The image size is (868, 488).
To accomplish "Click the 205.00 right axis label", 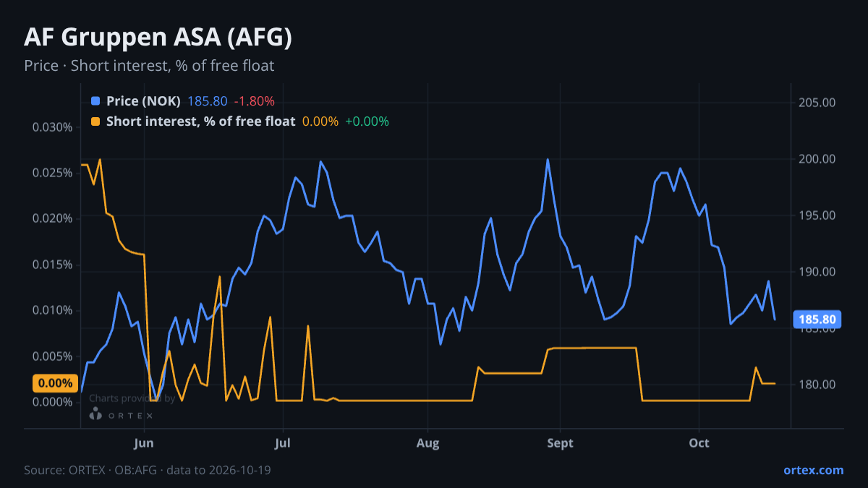I will tap(817, 103).
